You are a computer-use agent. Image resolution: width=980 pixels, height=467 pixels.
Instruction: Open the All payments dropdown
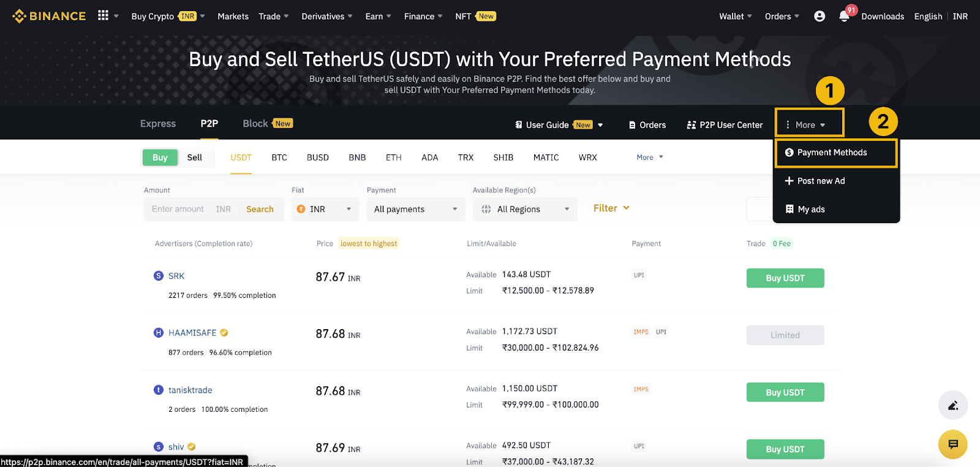(x=417, y=209)
